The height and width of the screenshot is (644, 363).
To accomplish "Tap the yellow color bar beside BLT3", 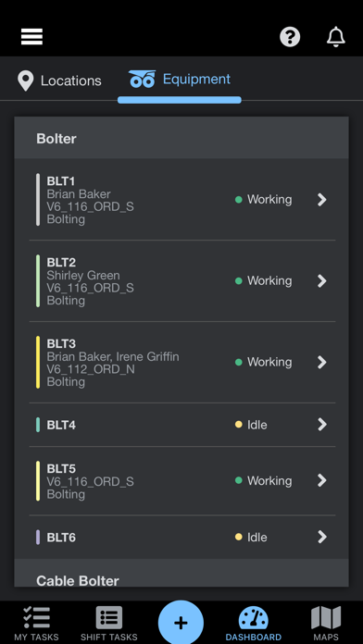I will 38,363.
